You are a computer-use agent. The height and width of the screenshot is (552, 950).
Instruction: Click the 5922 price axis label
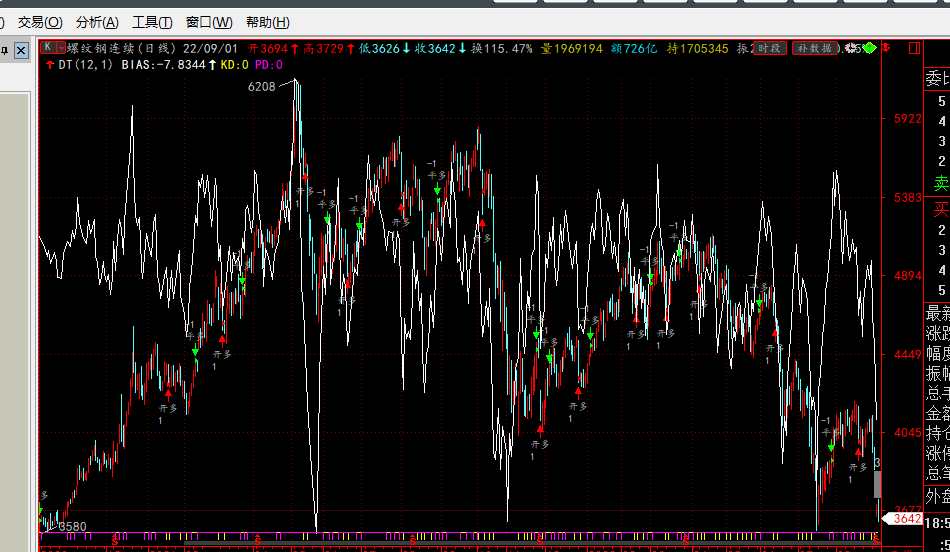908,119
